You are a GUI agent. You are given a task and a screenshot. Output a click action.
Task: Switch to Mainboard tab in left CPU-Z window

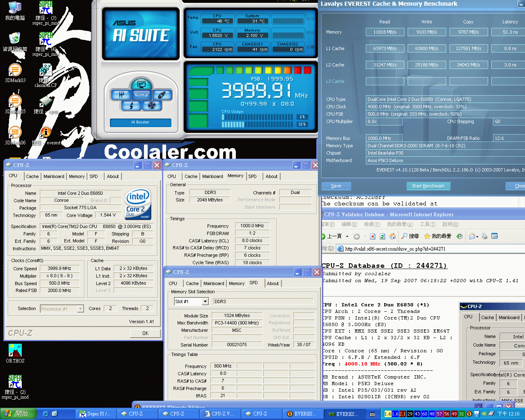(x=54, y=176)
